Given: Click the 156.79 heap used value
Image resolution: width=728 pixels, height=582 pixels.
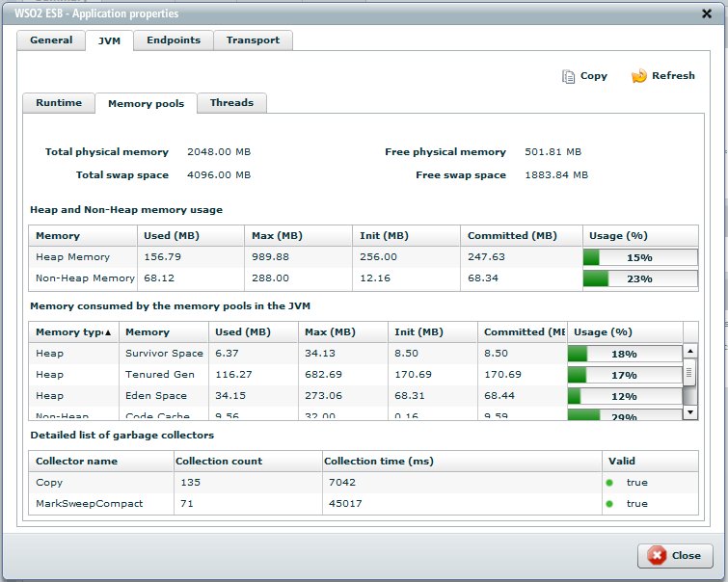Looking at the screenshot, I should tap(163, 257).
